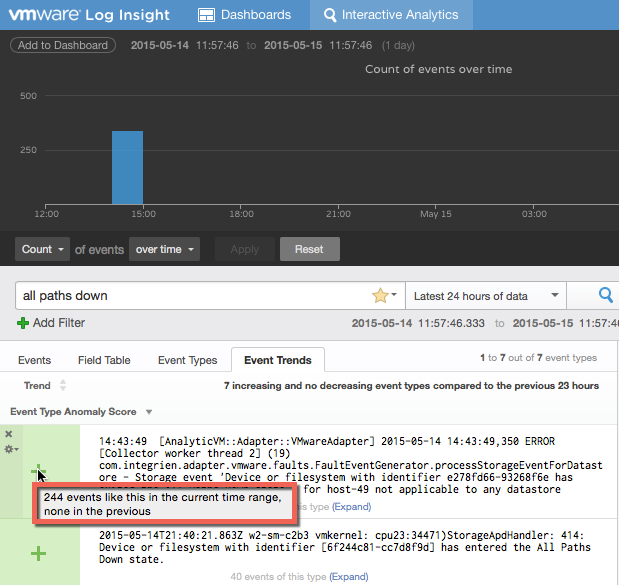The width and height of the screenshot is (619, 585).
Task: Click the VMware Log Insight logo
Action: point(89,15)
